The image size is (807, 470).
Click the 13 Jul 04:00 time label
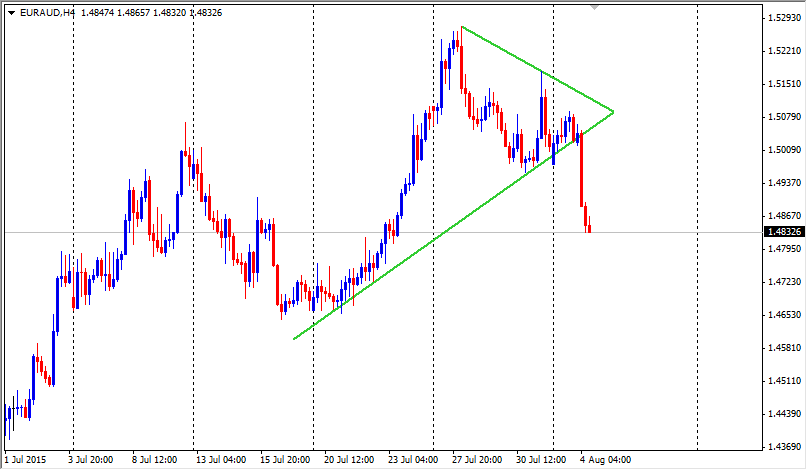click(221, 460)
